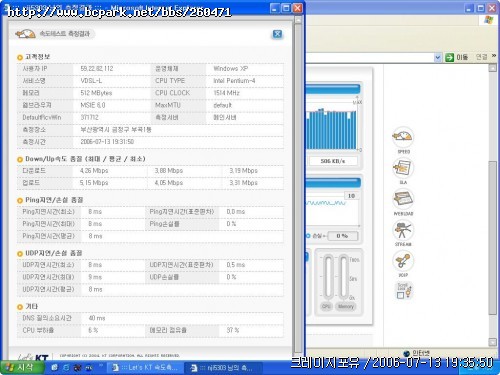Click the Memory gauge button
This screenshot has width=500, height=375.
tap(346, 306)
